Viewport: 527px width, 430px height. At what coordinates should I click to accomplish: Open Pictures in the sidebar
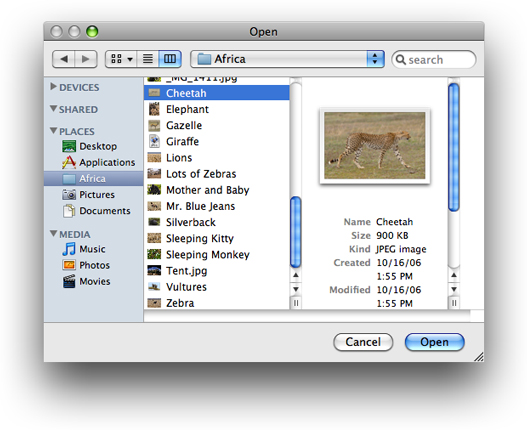tap(93, 195)
